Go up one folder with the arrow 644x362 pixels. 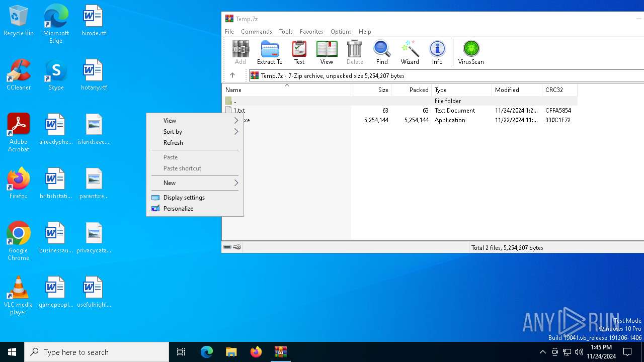pos(232,75)
